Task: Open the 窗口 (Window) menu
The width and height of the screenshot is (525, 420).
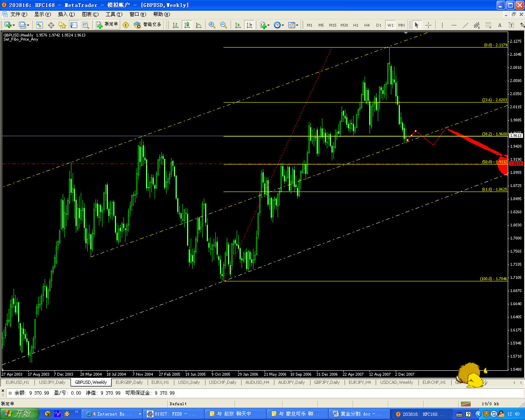Action: click(x=137, y=14)
